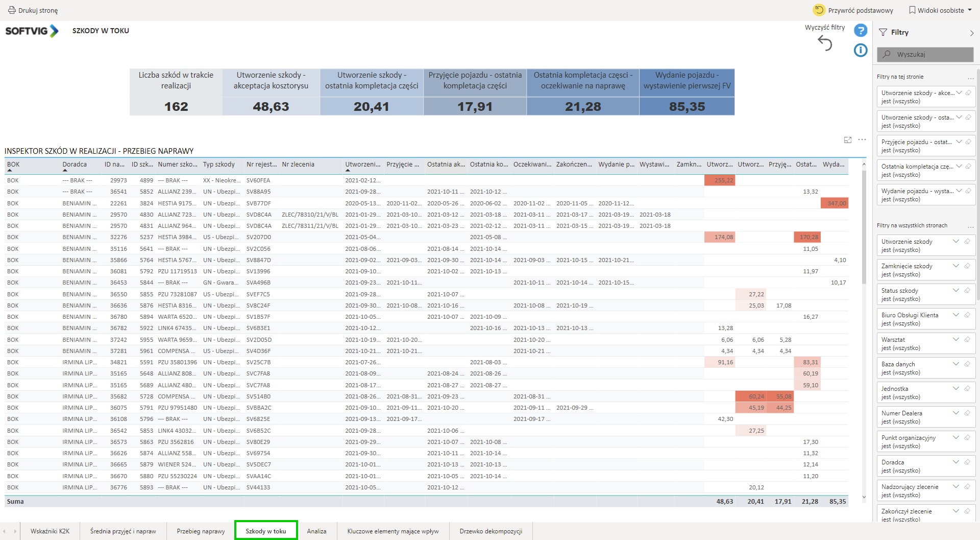Screen dimensions: 980x540
Task: Open the Widoki osobiste dropdown
Action: click(941, 10)
